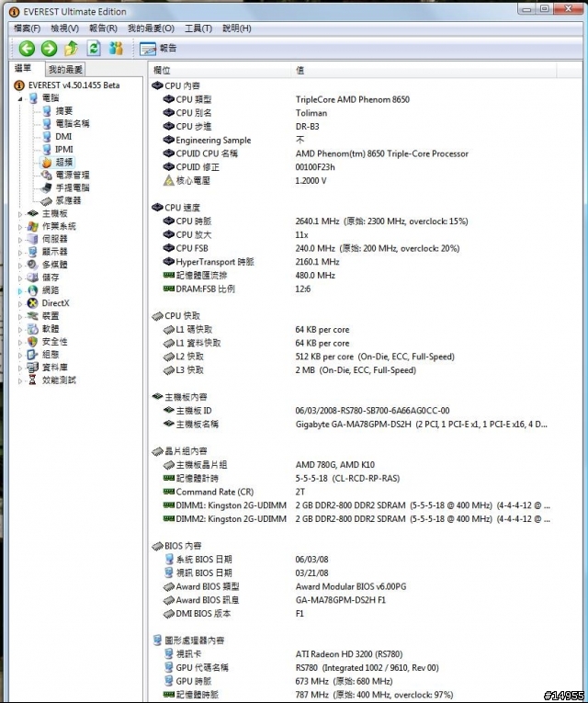This screenshot has height=703, width=588.
Task: Click the Refresh toolbar icon
Action: coord(94,48)
